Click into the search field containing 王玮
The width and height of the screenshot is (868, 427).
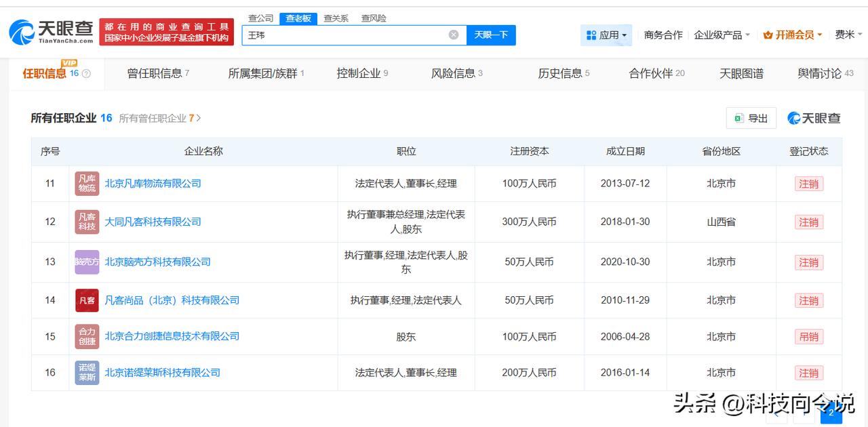[346, 35]
